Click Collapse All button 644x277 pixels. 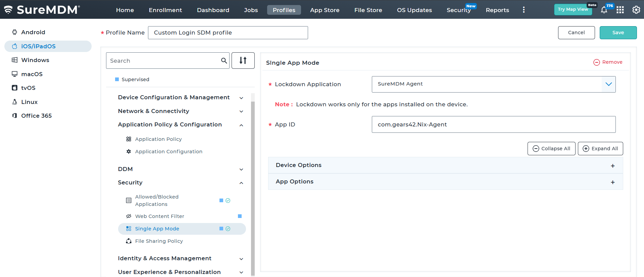click(x=551, y=149)
